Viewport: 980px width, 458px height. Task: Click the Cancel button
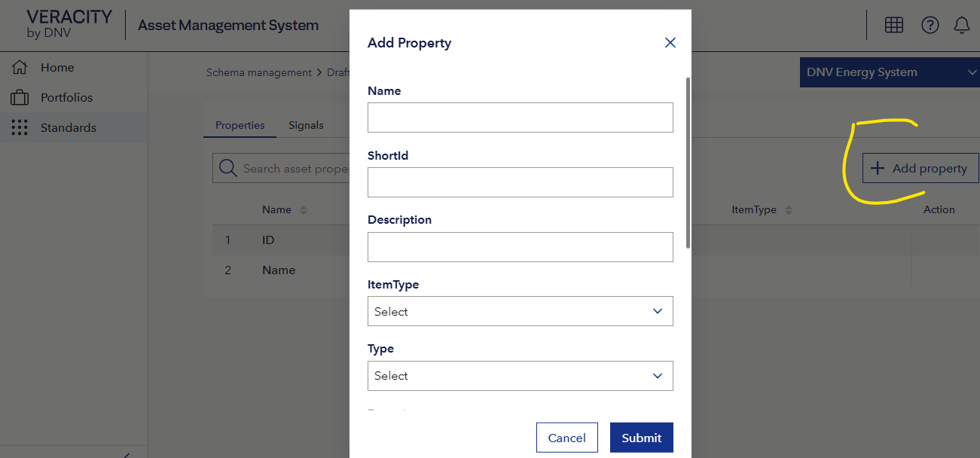566,438
